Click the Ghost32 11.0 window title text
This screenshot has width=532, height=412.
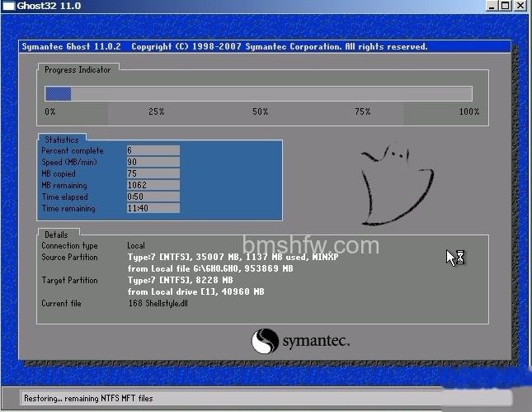tap(49, 6)
